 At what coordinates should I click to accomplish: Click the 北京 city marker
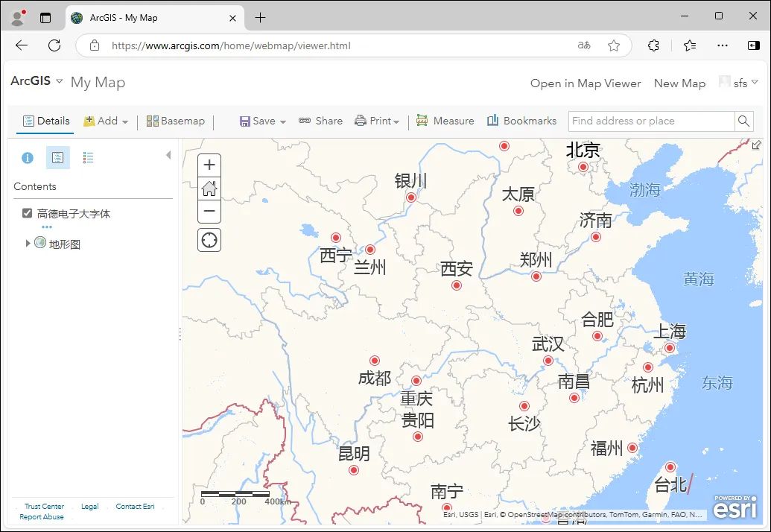pos(583,167)
